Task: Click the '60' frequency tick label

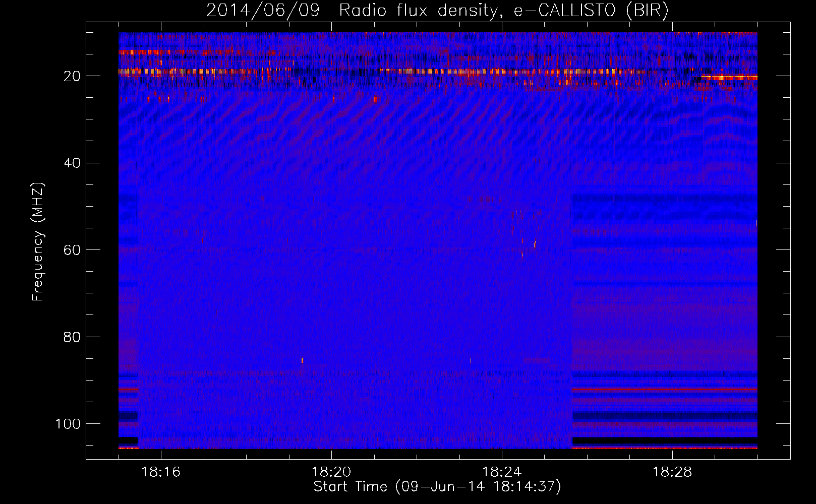Action: tap(73, 250)
